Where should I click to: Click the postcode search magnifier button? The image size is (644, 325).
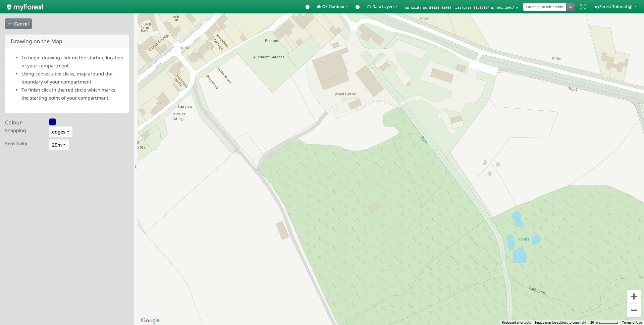click(x=570, y=7)
